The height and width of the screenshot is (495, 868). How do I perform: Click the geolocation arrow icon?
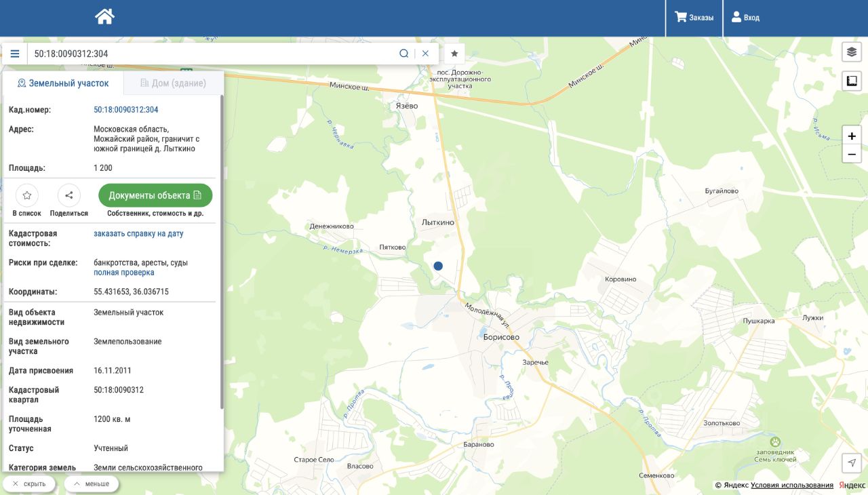pos(852,462)
